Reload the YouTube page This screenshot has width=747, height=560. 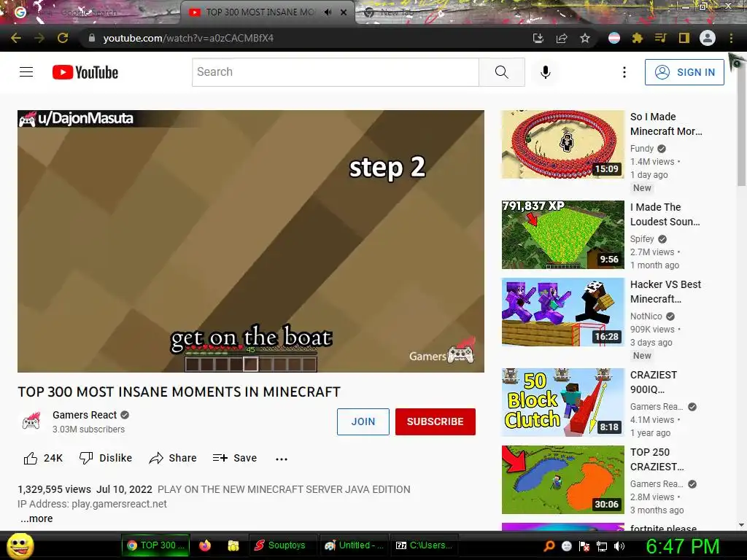63,38
